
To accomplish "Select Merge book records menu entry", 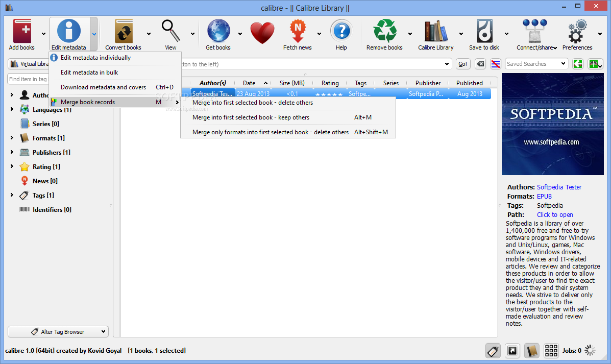I will [x=115, y=102].
